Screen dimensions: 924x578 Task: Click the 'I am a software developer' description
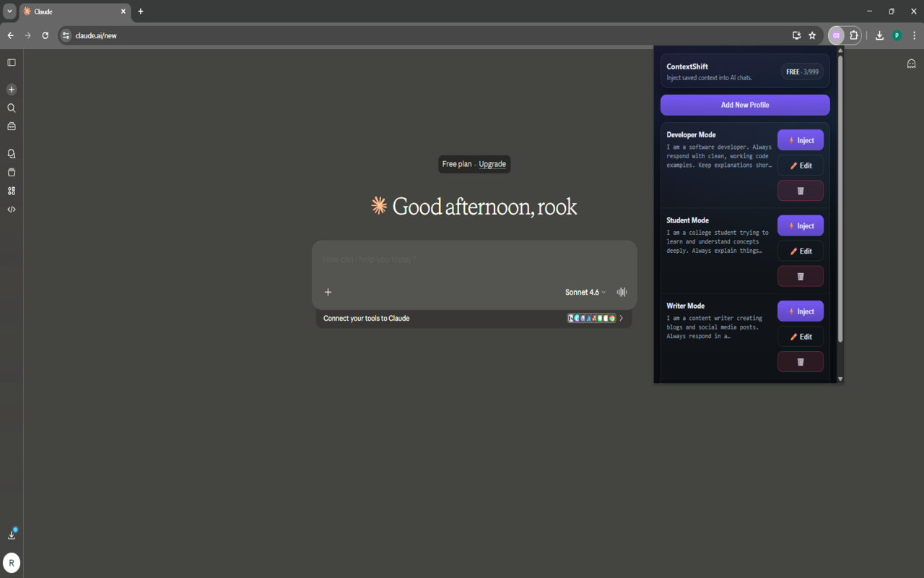[x=719, y=156]
